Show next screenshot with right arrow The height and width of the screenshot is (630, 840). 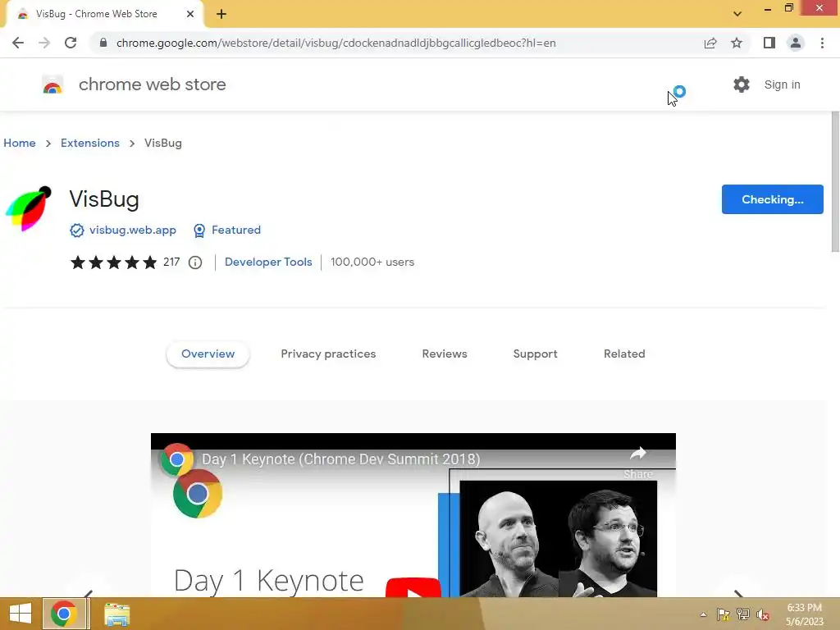pos(739,594)
